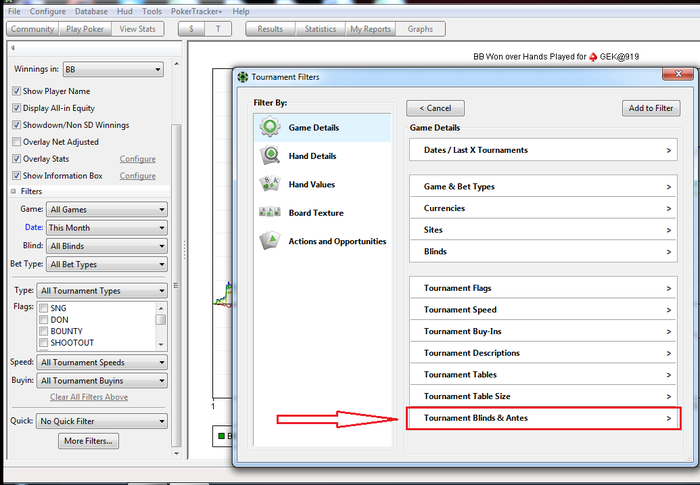Toggle Display All-in Equity checkbox
700x485 pixels.
click(x=17, y=108)
